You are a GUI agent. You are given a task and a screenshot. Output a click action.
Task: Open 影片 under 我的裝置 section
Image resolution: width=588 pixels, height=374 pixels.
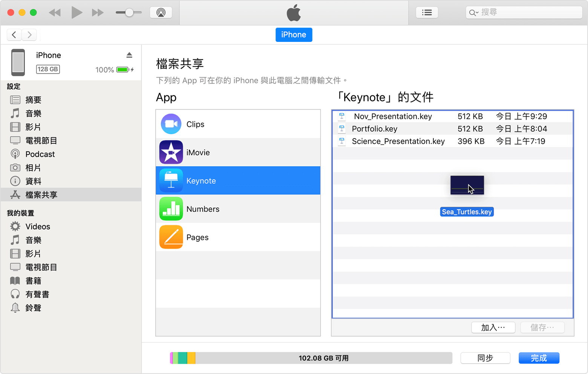pyautogui.click(x=71, y=254)
